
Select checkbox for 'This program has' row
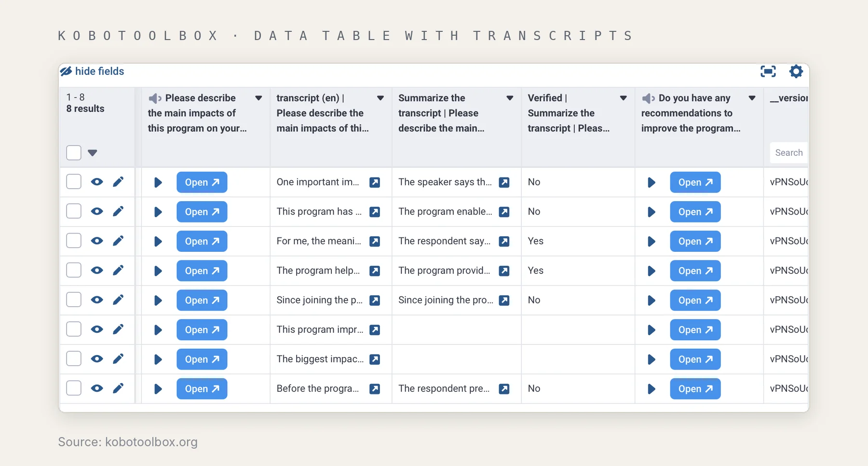coord(74,211)
